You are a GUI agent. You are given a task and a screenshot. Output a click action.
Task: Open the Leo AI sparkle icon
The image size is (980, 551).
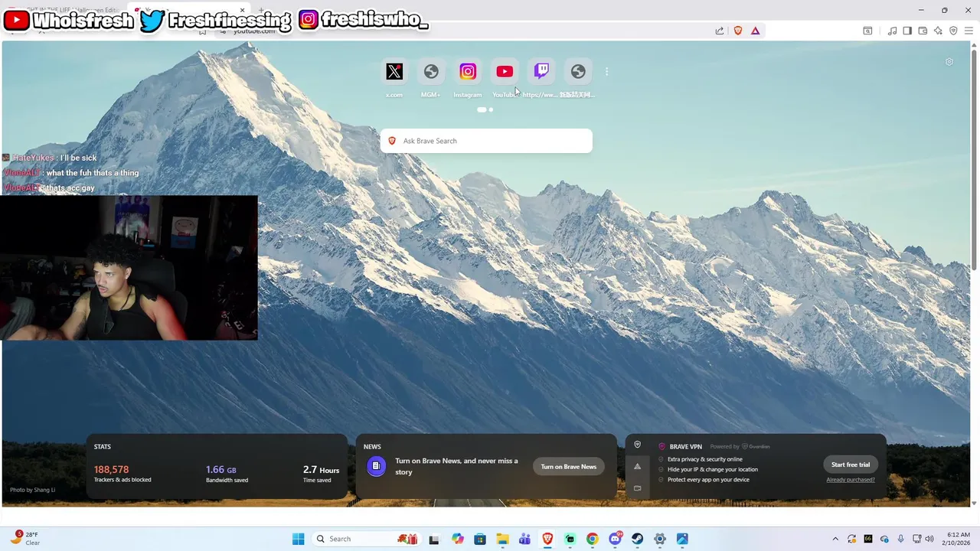tap(938, 31)
